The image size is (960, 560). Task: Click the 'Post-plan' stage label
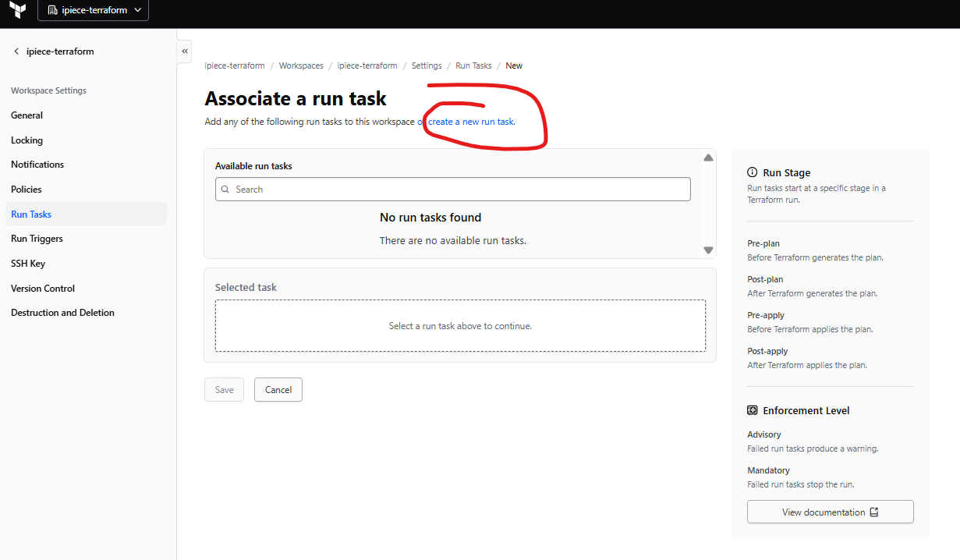click(x=765, y=279)
